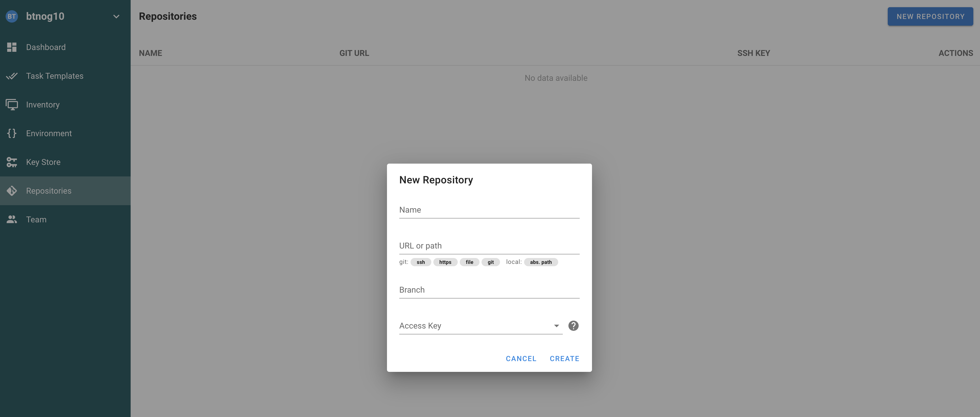Click the NEW REPOSITORY button
980x417 pixels.
(x=930, y=16)
